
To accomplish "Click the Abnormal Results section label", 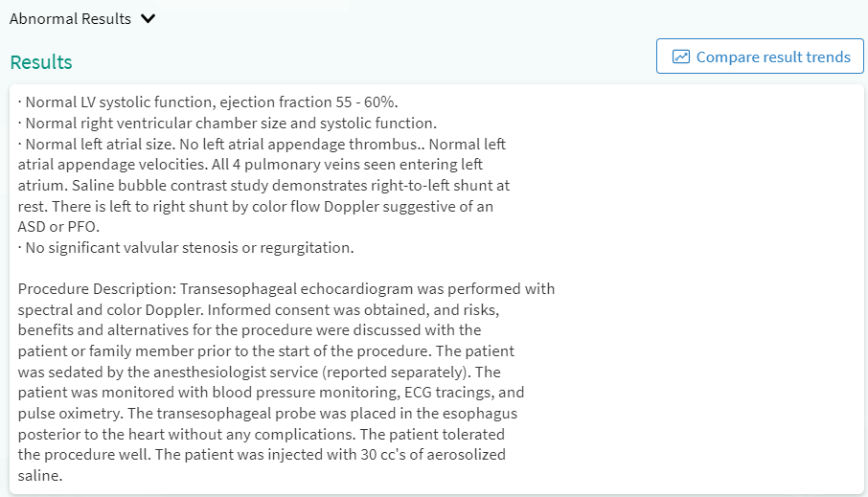I will pos(70,19).
